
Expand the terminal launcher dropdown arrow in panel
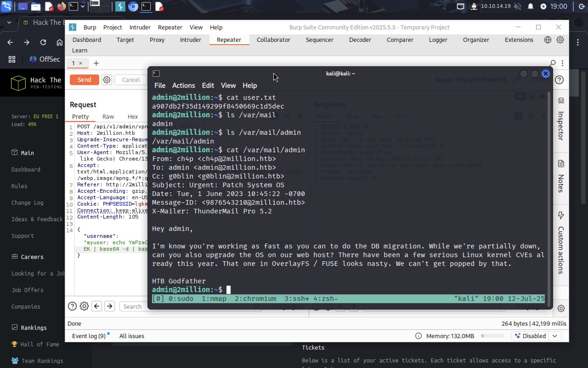tap(83, 6)
